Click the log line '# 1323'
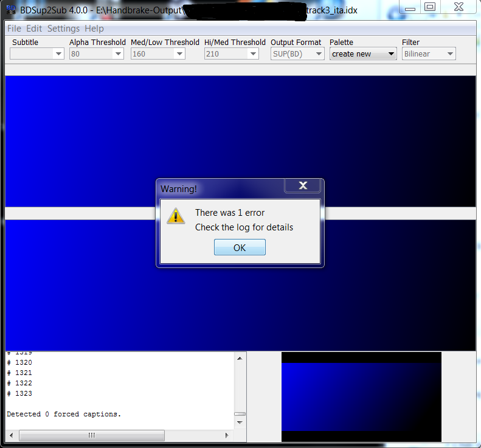Viewport: 481px width, 448px height. [x=19, y=393]
